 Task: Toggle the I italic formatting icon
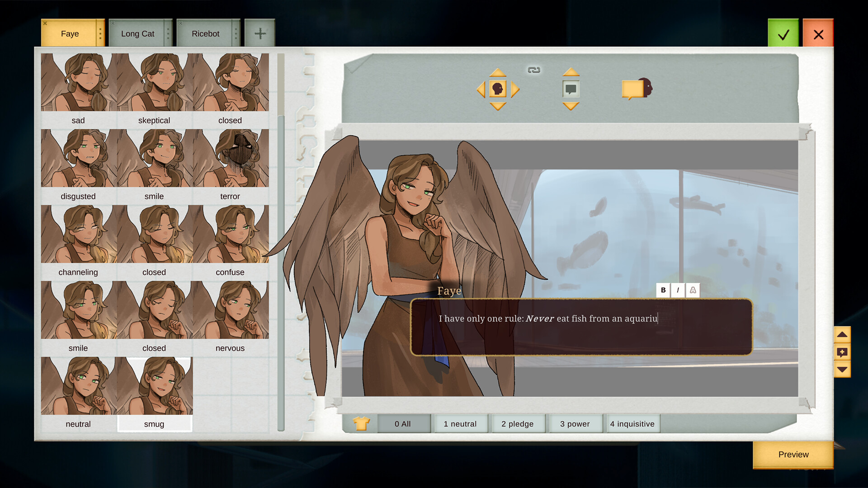click(678, 291)
